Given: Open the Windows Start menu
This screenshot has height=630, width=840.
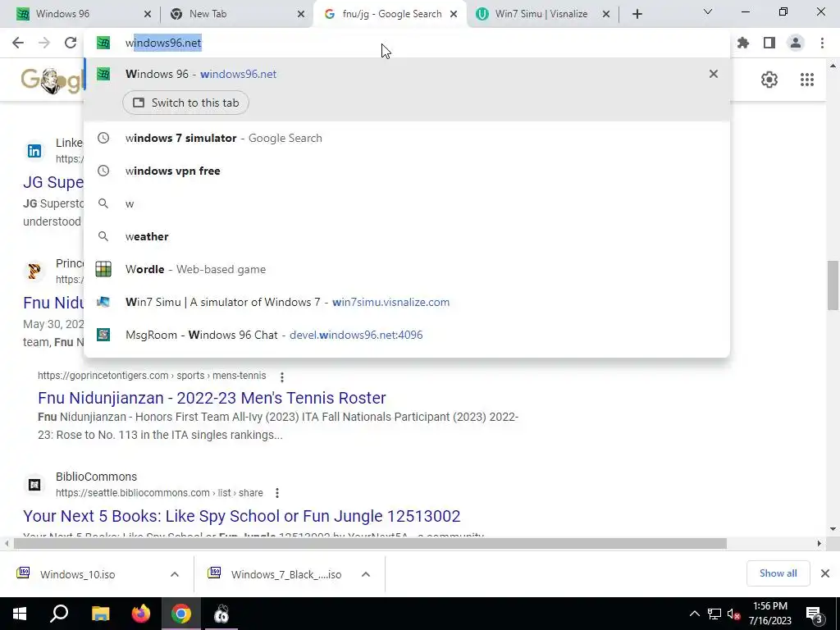Looking at the screenshot, I should [20, 614].
